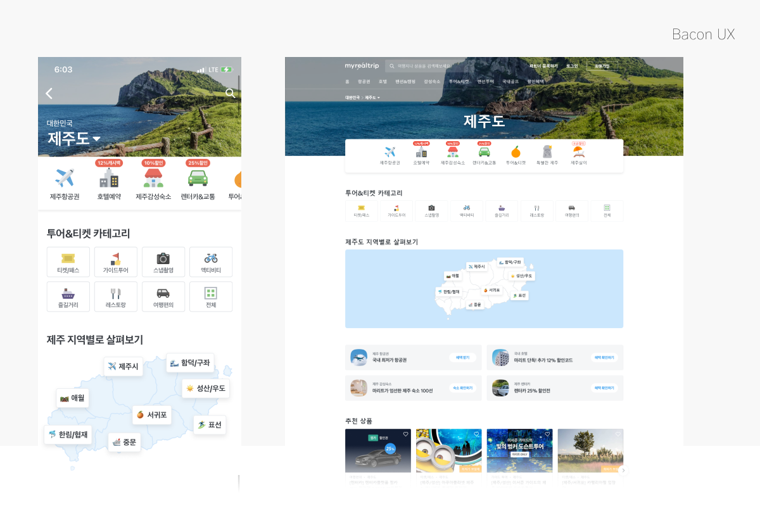Image resolution: width=760 pixels, height=532 pixels.
Task: Open 제주감성숙소 house icon in mobile view
Action: point(153,179)
